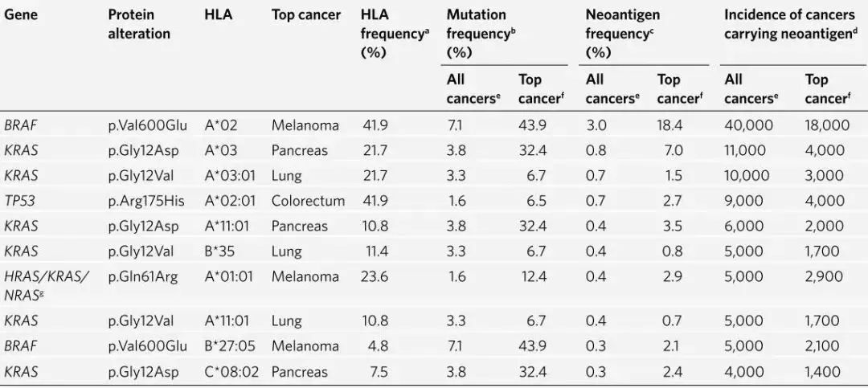Click the Colorectum cancer cell
Viewport: 868px width, 388px height.
point(308,201)
